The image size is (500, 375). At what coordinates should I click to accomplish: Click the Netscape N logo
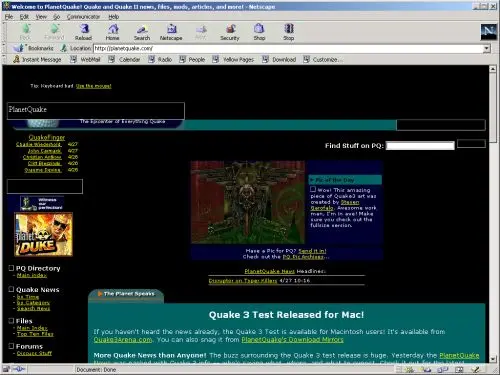488,32
